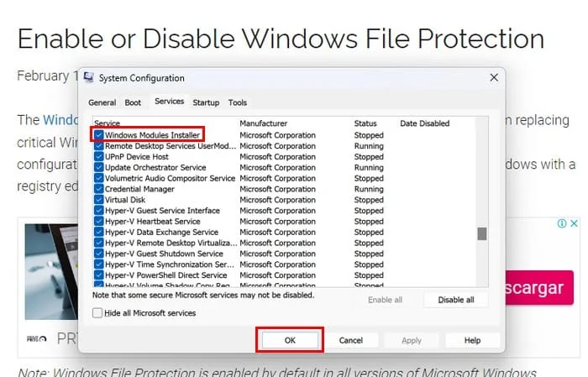Toggle Update Orchestrator Service checkbox

click(98, 168)
